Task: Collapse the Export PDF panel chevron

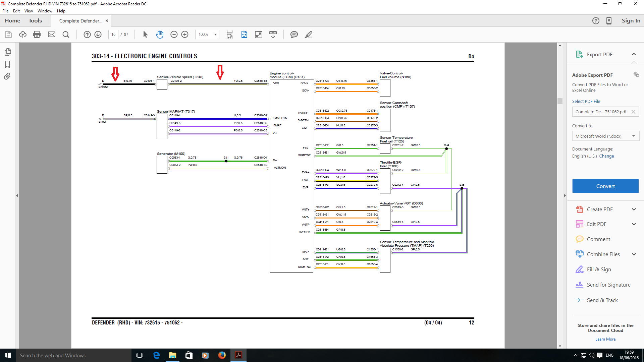Action: pyautogui.click(x=634, y=54)
